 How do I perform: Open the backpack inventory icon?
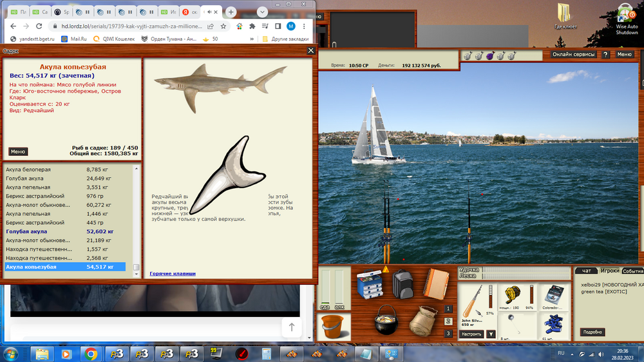(x=402, y=284)
